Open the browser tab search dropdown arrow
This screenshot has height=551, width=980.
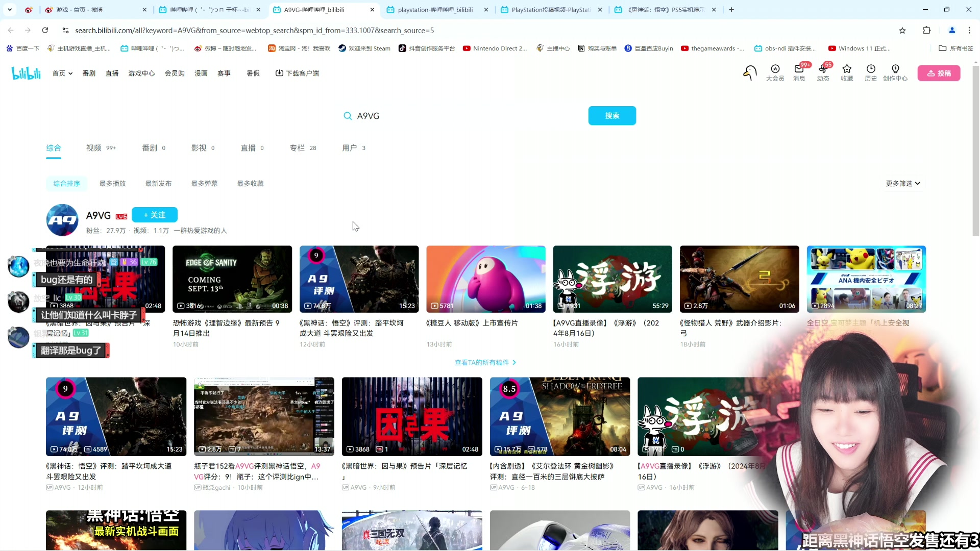[10, 9]
